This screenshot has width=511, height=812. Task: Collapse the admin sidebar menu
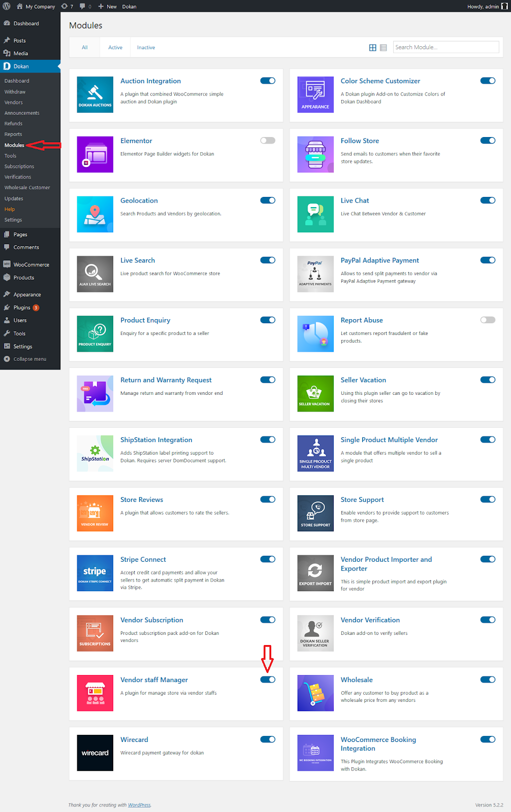(x=30, y=359)
